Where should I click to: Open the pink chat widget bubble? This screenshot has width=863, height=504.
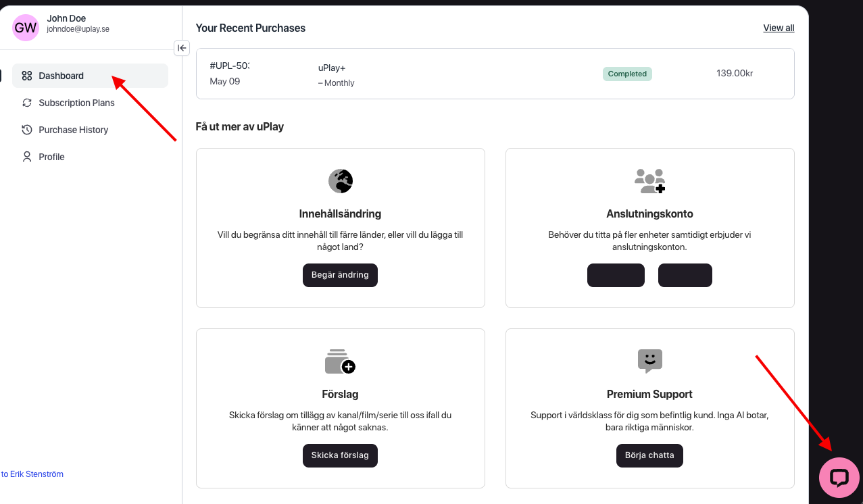pyautogui.click(x=839, y=478)
